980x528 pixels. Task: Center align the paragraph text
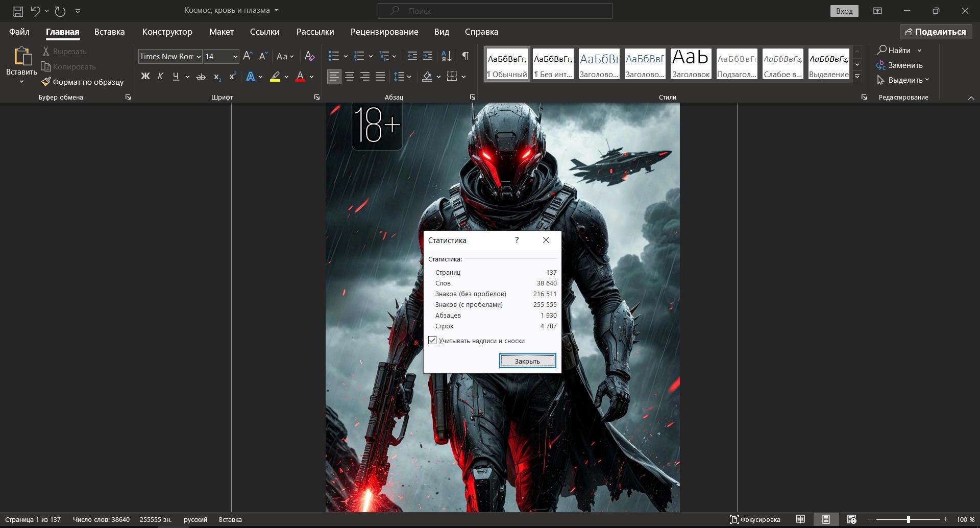pos(350,77)
